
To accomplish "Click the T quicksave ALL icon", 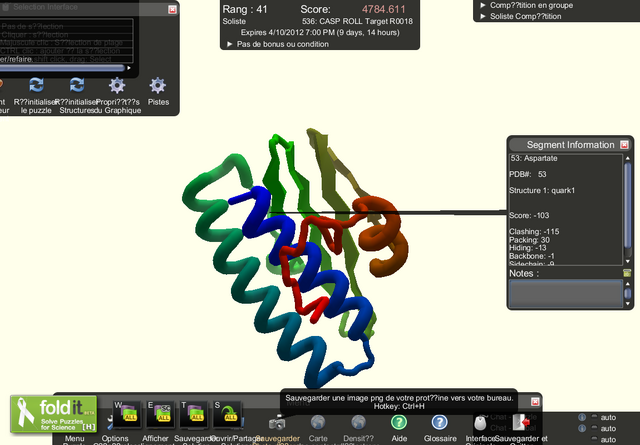I will pyautogui.click(x=194, y=414).
